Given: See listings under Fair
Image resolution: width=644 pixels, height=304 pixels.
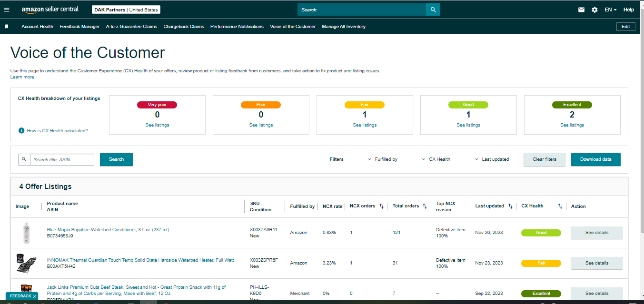Looking at the screenshot, I should (365, 125).
